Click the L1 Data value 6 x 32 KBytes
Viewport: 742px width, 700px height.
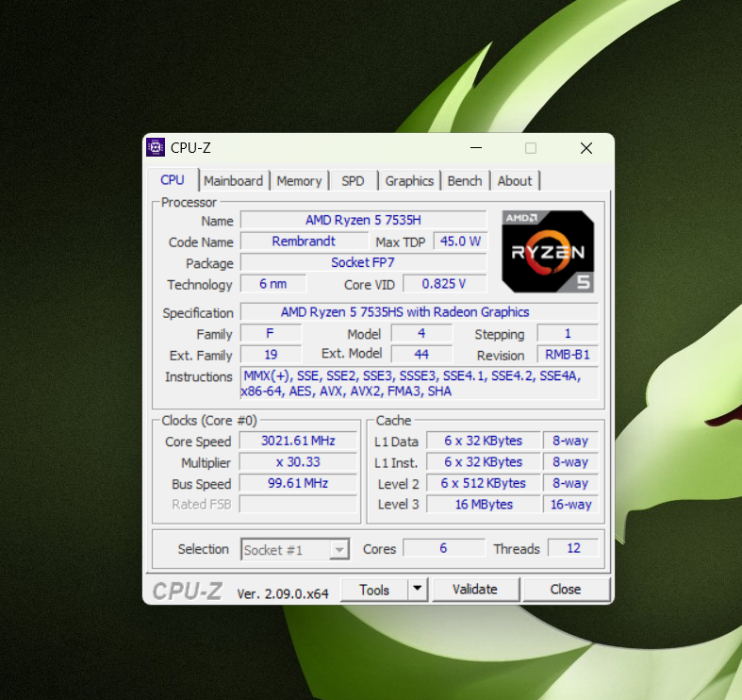pyautogui.click(x=483, y=441)
